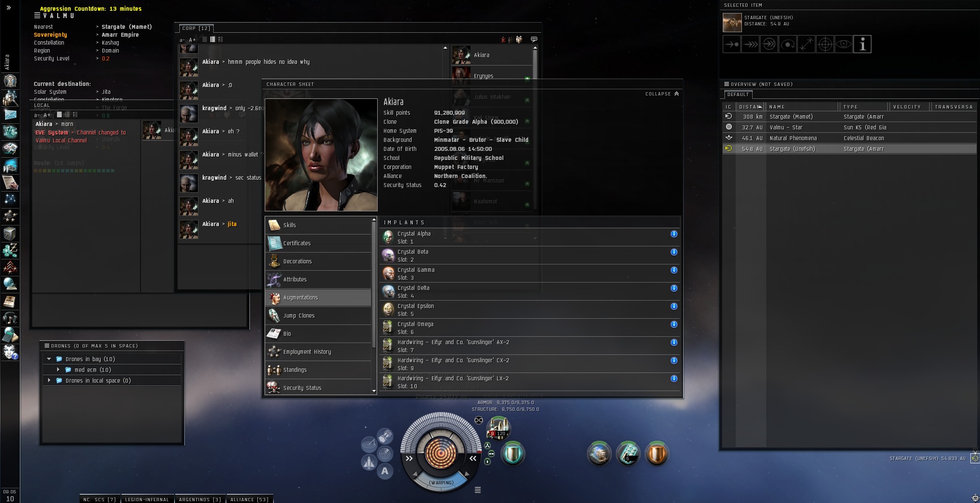Activate the module showing charge count 6
The width and height of the screenshot is (980, 503).
tap(628, 453)
